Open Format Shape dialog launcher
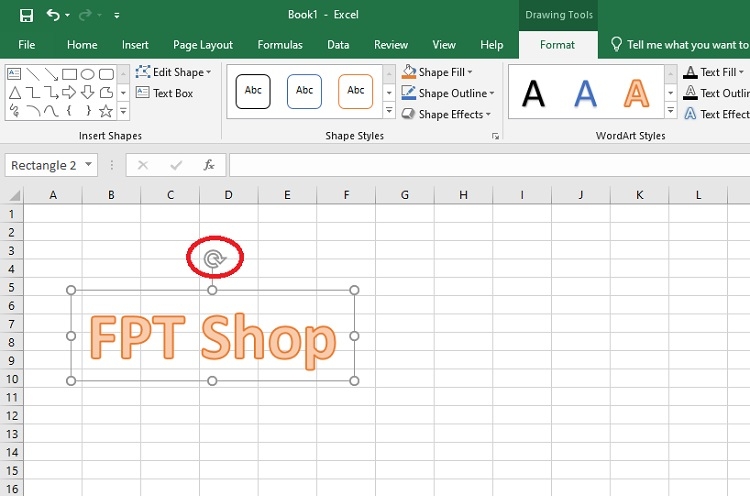750x496 pixels. click(496, 136)
